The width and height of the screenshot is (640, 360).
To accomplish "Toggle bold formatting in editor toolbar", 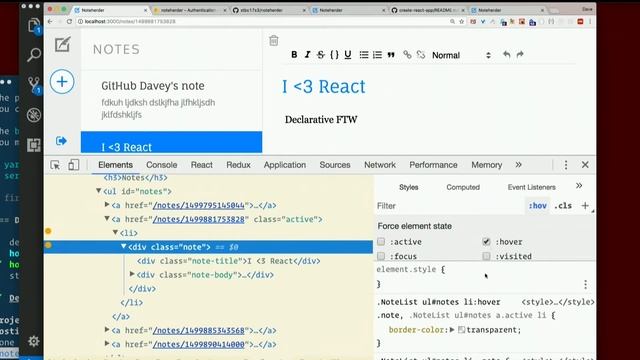I will pyautogui.click(x=294, y=55).
